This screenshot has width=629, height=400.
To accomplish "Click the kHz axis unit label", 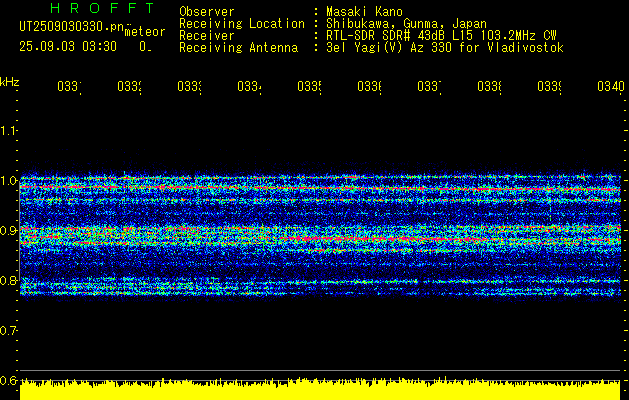I will [9, 83].
